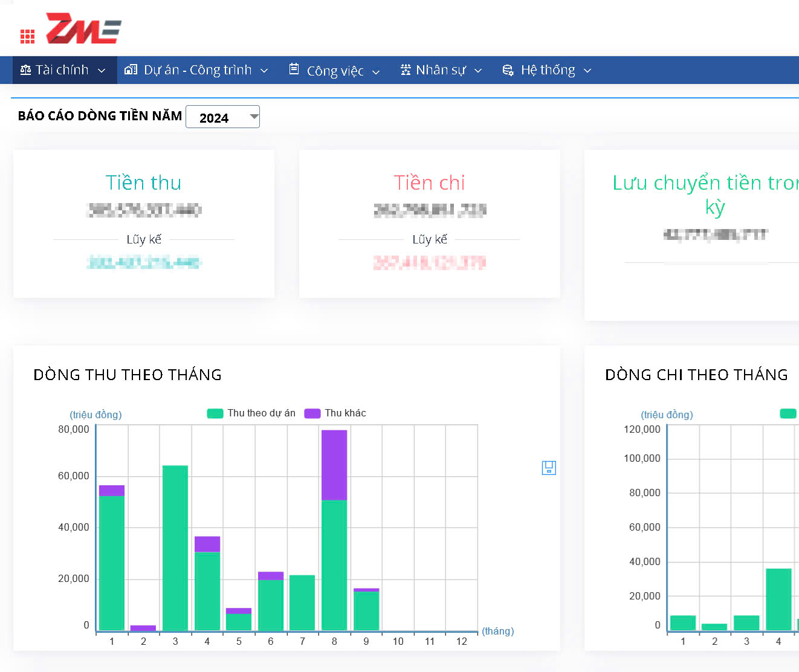
Task: Click the month 4 purple segment in Dòng thu chart
Action: coord(207,544)
